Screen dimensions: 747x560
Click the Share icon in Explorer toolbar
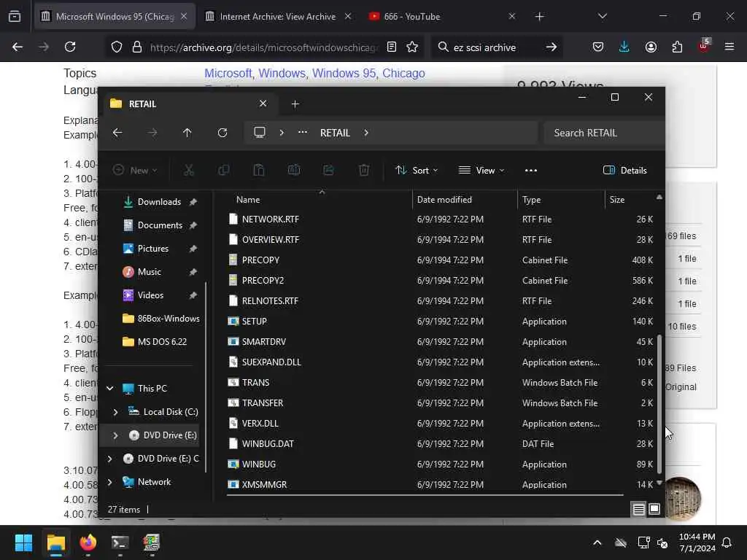pyautogui.click(x=328, y=170)
